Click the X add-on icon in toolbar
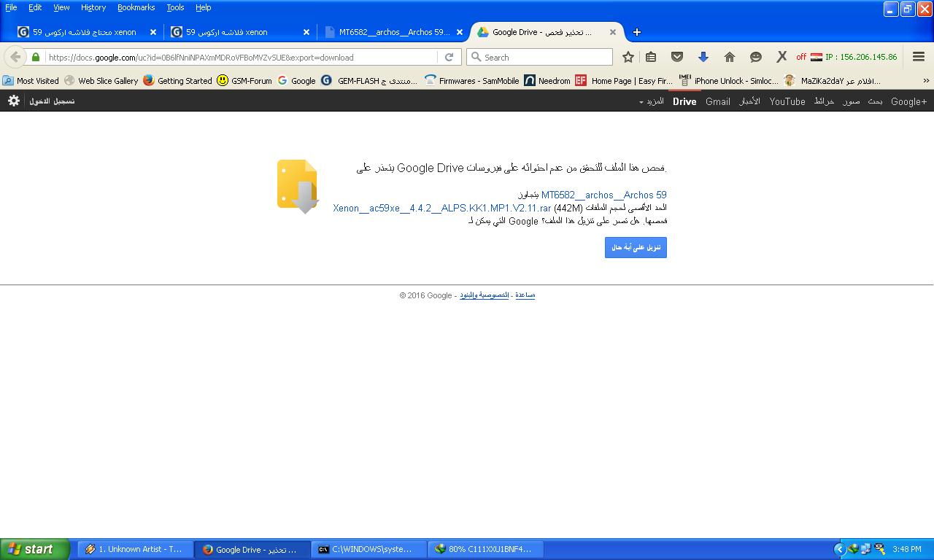 781,57
